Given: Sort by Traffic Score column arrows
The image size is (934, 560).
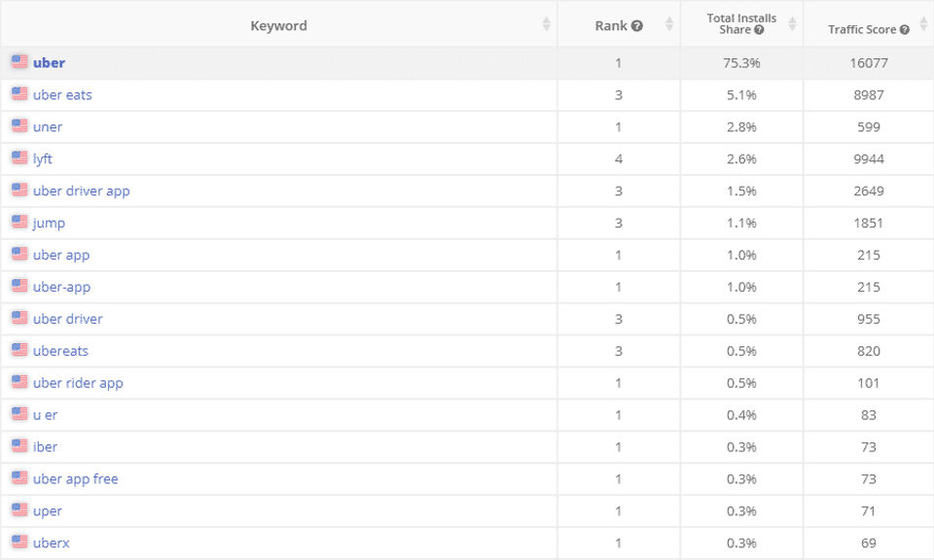Looking at the screenshot, I should coord(921,24).
